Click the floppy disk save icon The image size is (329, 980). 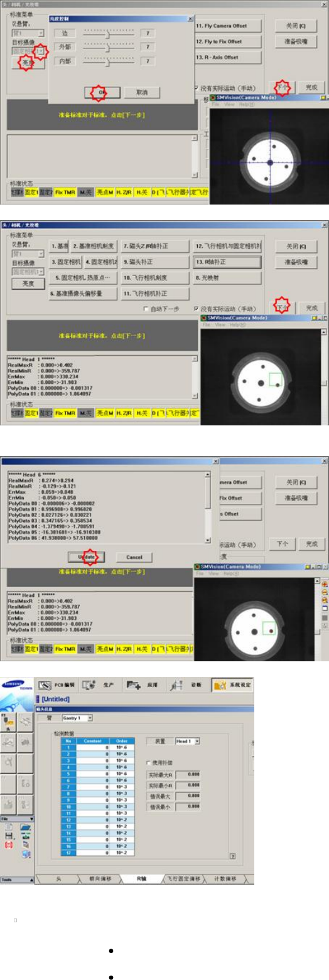pyautogui.click(x=9, y=836)
